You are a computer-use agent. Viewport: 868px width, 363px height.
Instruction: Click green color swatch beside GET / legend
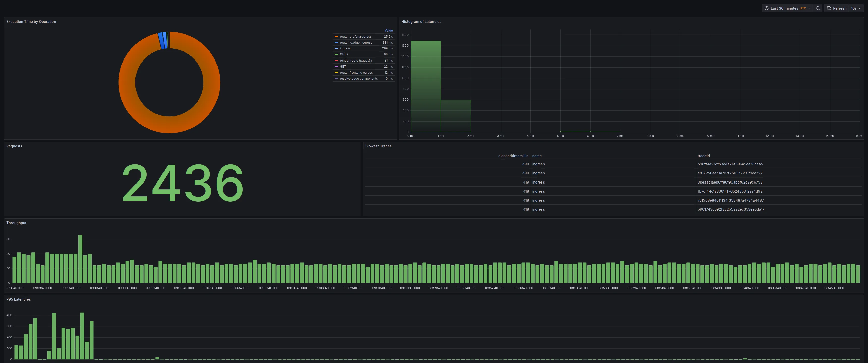click(336, 54)
